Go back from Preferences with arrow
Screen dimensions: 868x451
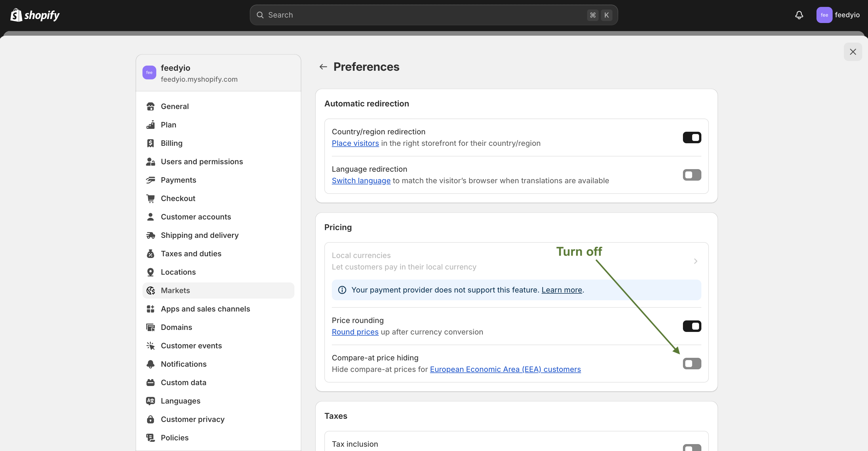(x=323, y=67)
